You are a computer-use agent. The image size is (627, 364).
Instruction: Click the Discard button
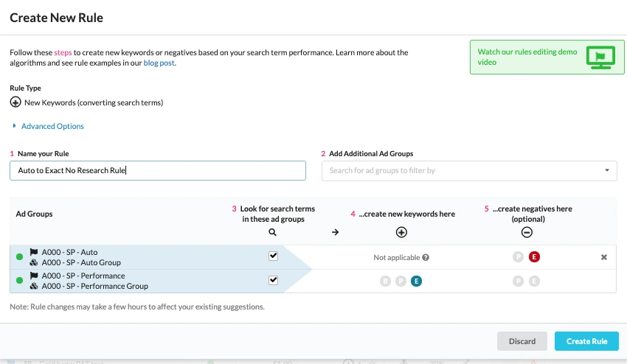click(x=522, y=341)
